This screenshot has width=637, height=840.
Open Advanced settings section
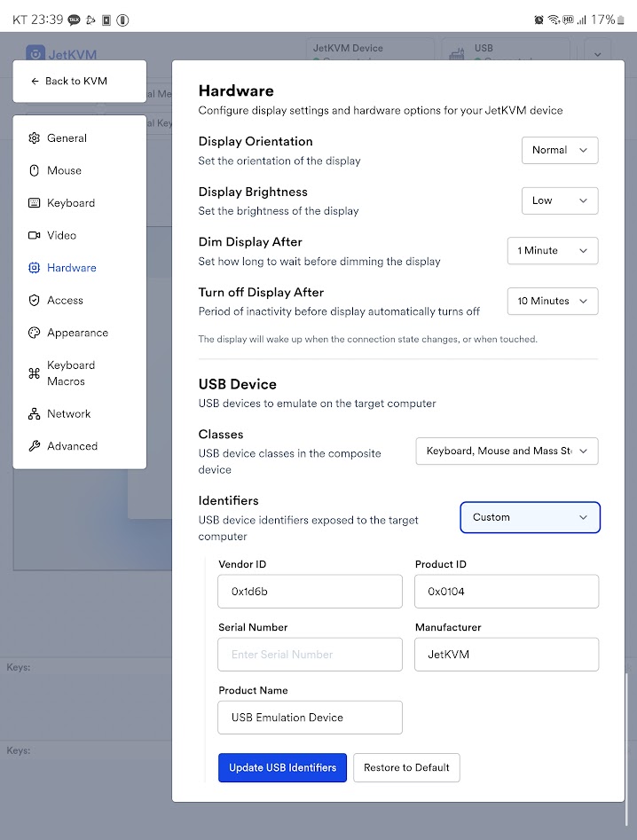coord(79,446)
